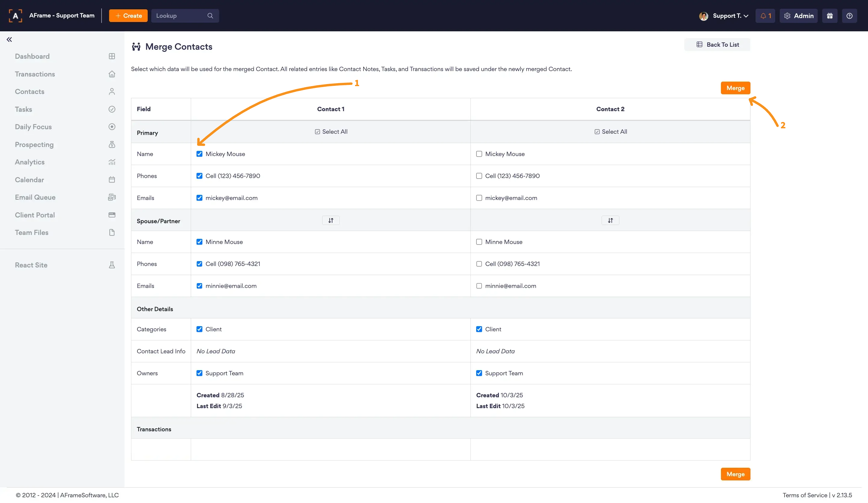Uncheck Contact 1 minnie@email.com checkbox
Screen dimensions: 868x503
(x=200, y=286)
